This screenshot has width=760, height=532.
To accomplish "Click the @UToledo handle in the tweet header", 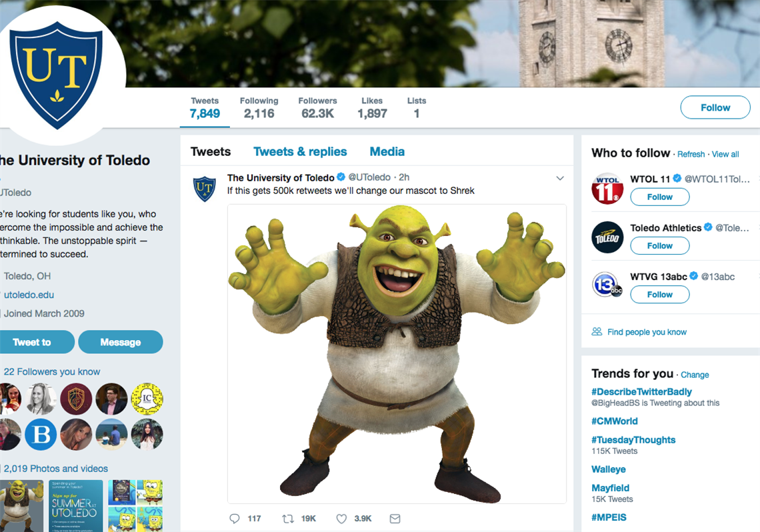I will pyautogui.click(x=369, y=177).
